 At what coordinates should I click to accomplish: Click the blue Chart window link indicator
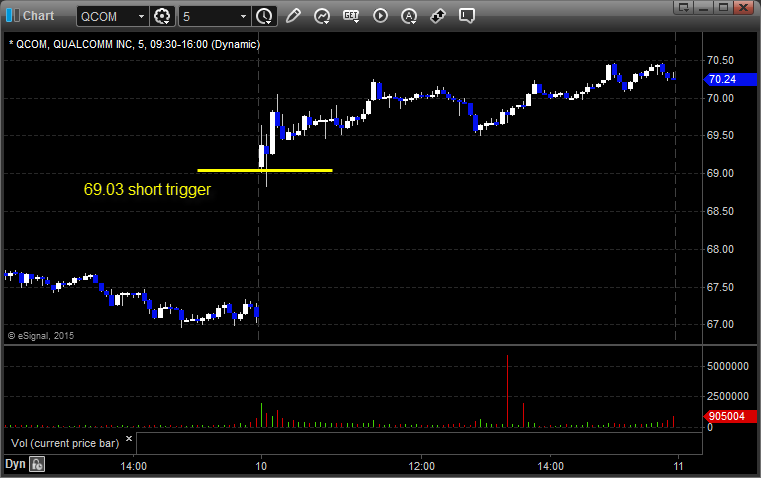12,15
